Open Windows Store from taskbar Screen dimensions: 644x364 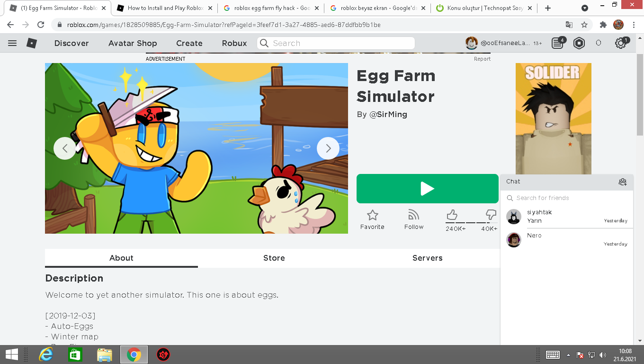75,355
